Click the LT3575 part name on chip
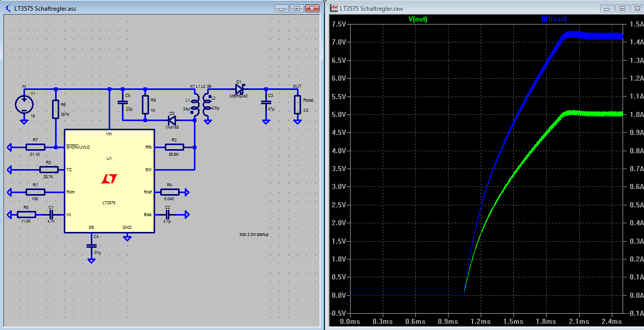644x330 pixels. [109, 203]
